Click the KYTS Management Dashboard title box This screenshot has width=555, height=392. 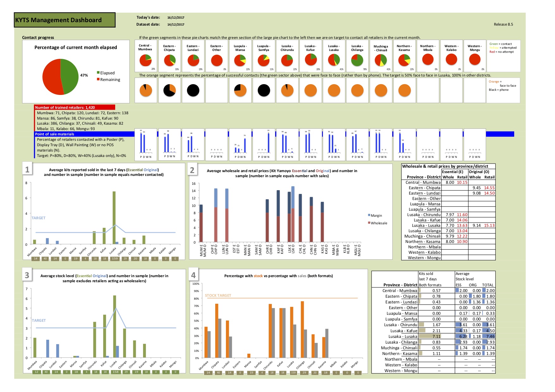point(65,20)
